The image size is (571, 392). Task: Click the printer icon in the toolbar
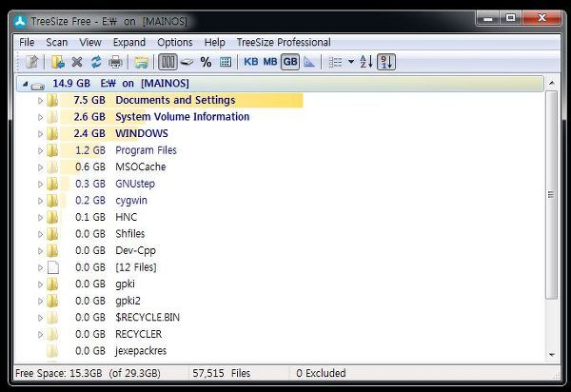(115, 62)
